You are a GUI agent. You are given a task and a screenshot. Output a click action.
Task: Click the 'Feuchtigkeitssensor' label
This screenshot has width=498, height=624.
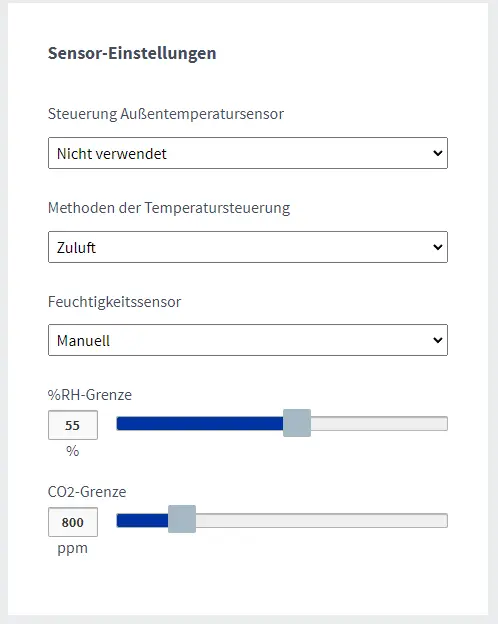(114, 302)
